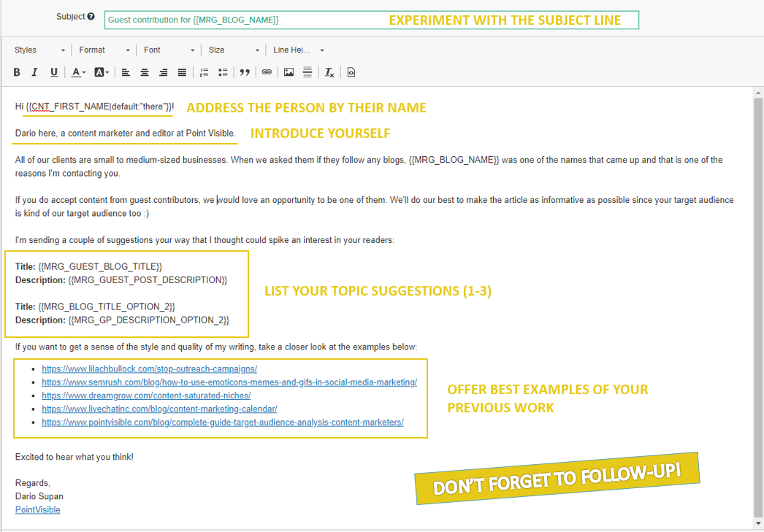Screen dimensions: 764x532
Task: Toggle bold formatting
Action: [17, 72]
